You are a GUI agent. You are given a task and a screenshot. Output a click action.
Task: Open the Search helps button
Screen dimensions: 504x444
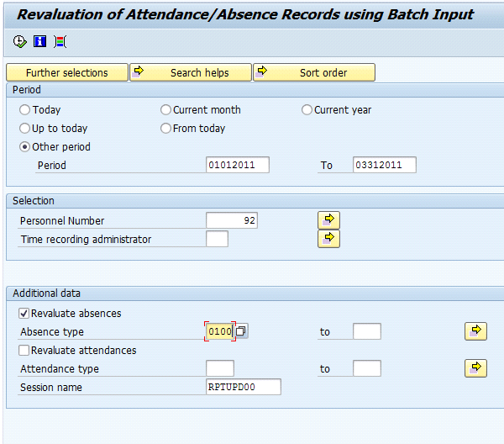coord(191,73)
